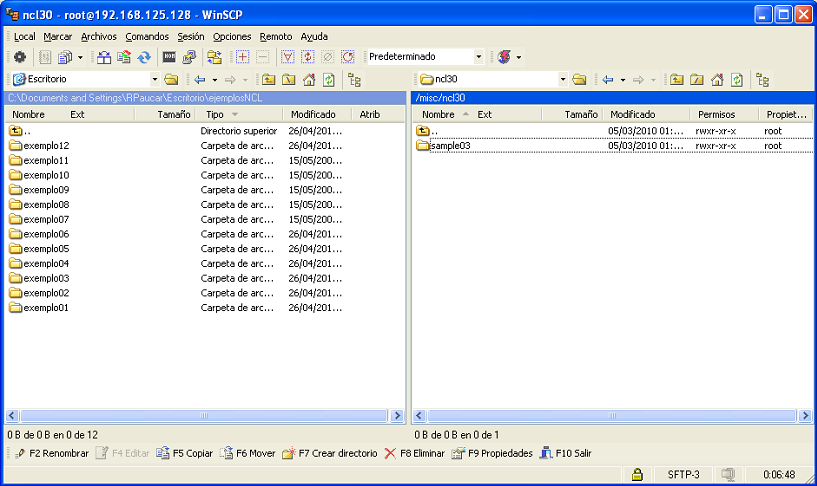Click the restore selection icon
The image size is (817, 486).
tap(348, 57)
